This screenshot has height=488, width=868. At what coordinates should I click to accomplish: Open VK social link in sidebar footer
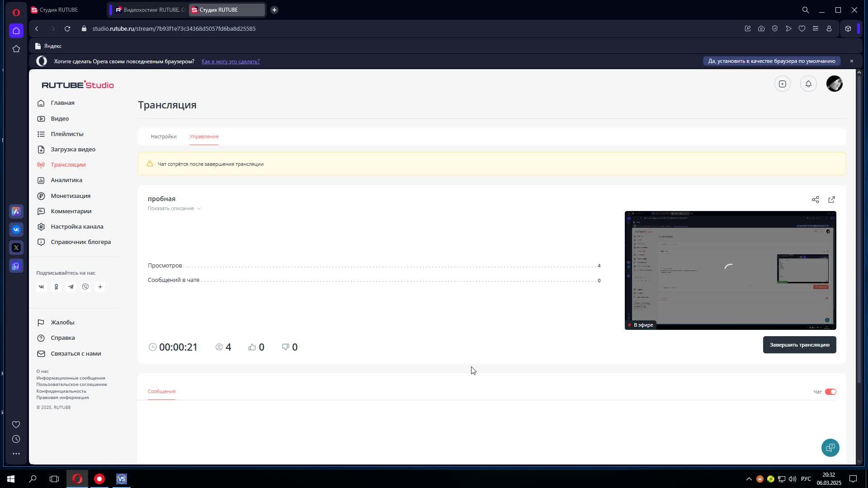coord(41,287)
